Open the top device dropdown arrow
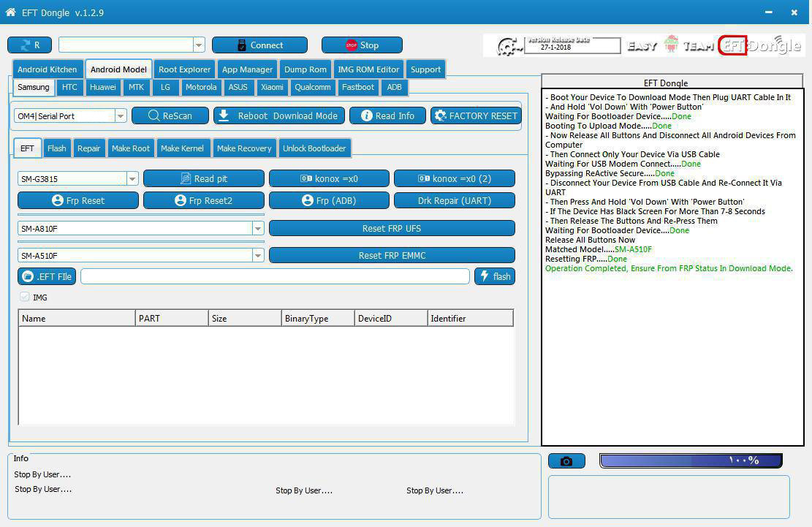 pos(199,45)
